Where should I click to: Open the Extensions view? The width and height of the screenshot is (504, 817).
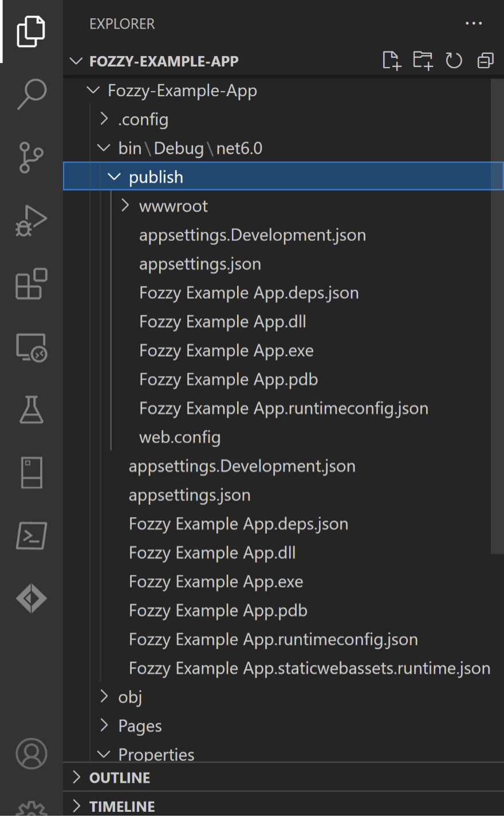click(31, 284)
